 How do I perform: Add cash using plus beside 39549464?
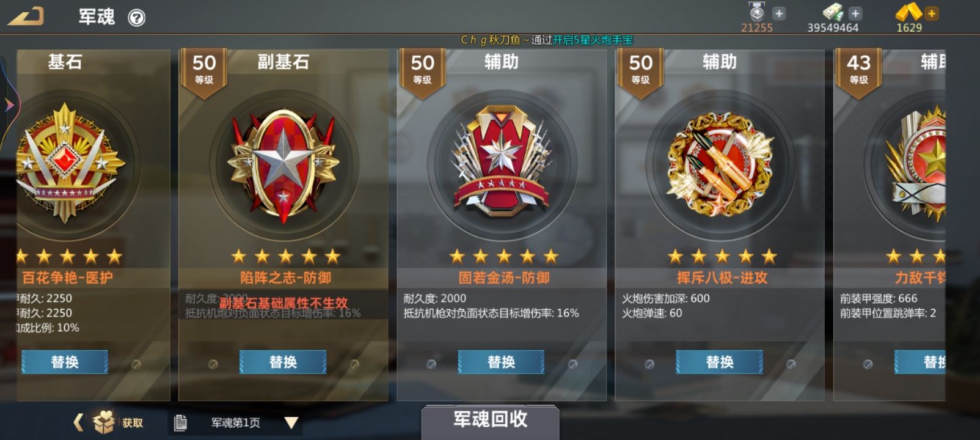pyautogui.click(x=855, y=13)
